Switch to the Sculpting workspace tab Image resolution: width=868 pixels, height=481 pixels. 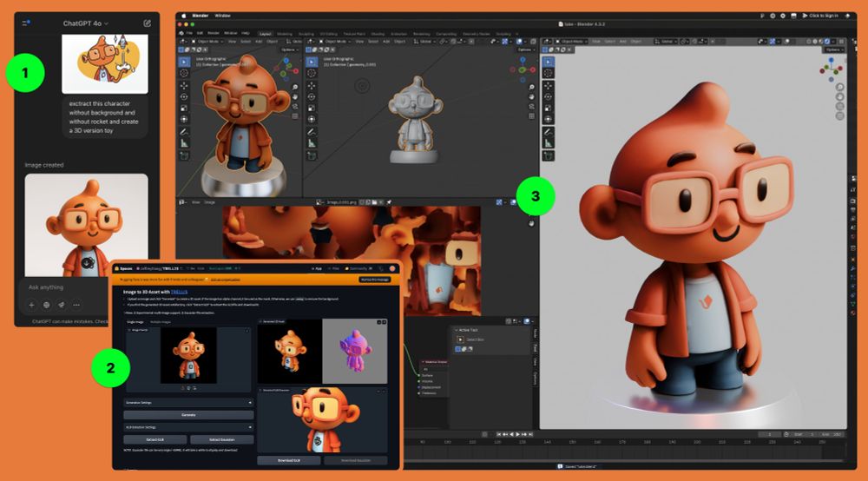(x=306, y=34)
